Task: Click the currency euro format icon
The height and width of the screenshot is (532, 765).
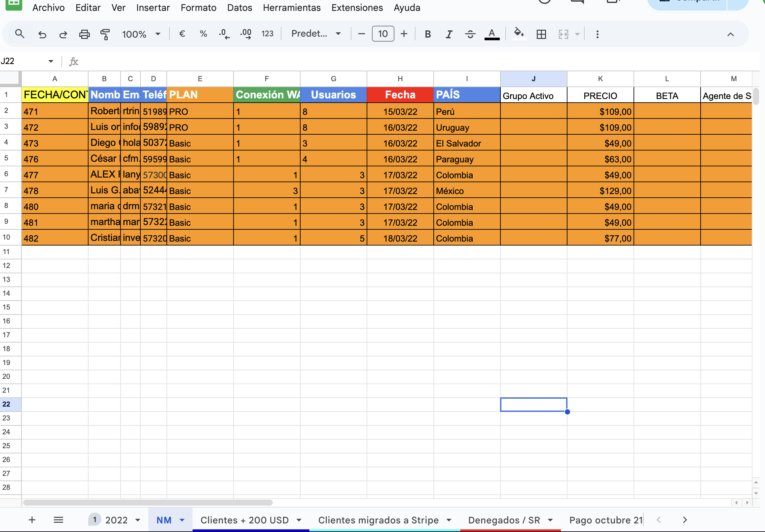Action: click(x=182, y=34)
